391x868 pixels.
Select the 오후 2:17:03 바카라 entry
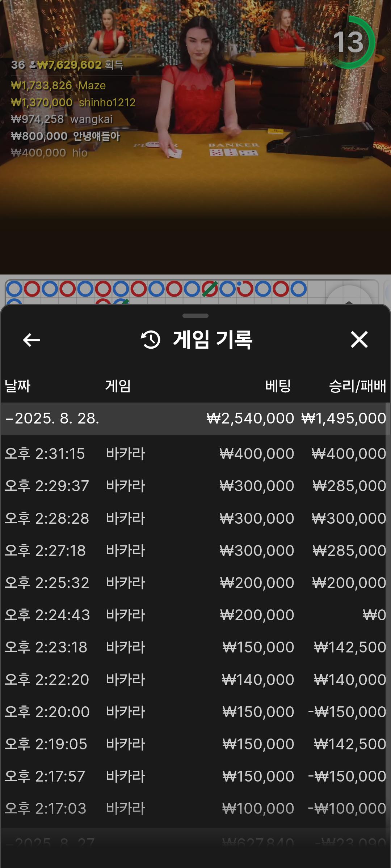click(195, 808)
